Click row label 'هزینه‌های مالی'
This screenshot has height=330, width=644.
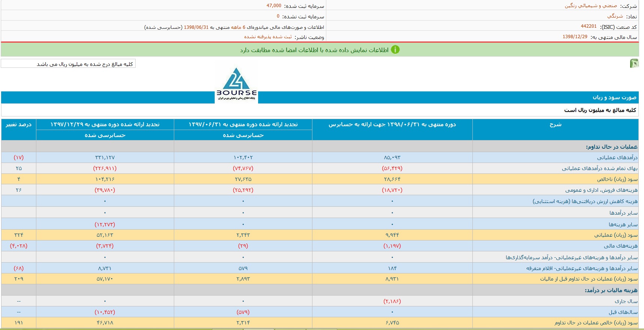coord(620,246)
